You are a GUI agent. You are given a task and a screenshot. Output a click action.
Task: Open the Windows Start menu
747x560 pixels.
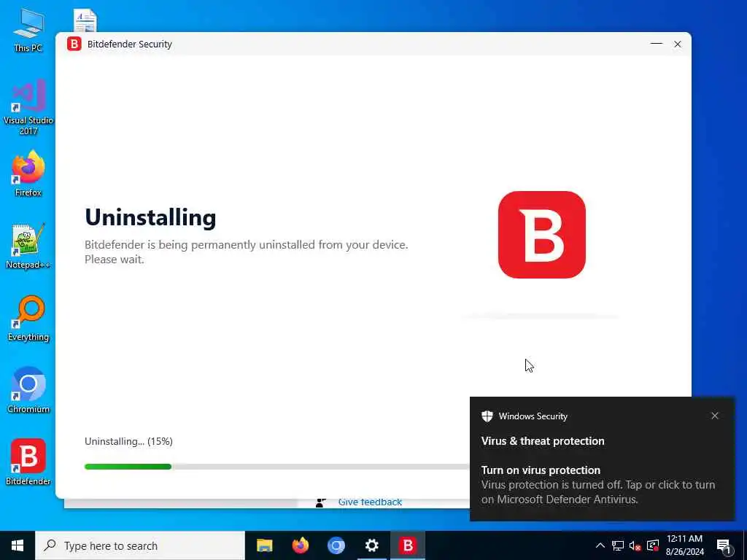tap(18, 545)
